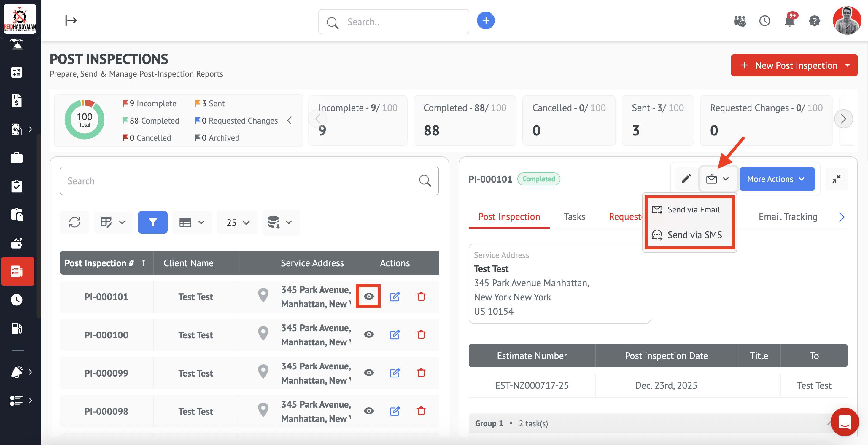
Task: Open the chat support bubble
Action: point(844,421)
